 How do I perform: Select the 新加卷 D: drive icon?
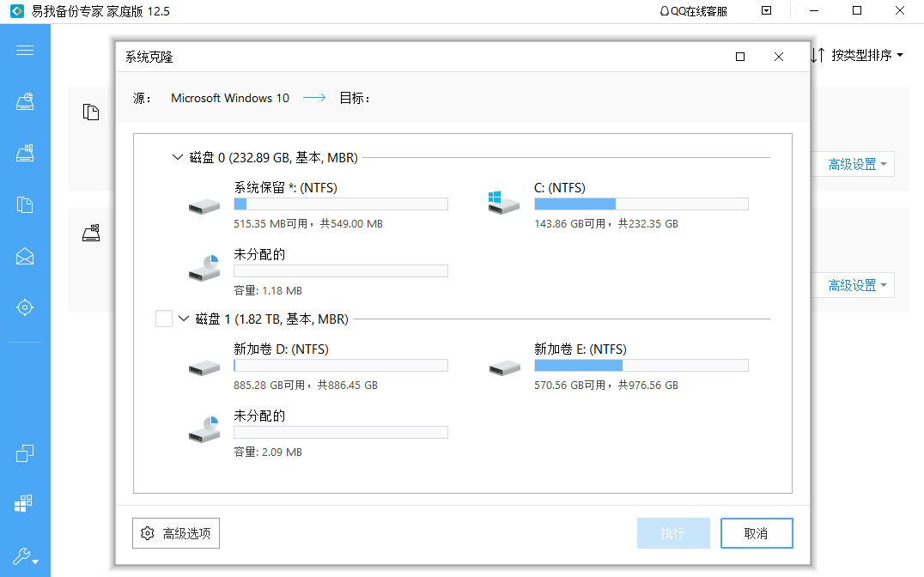pyautogui.click(x=204, y=365)
